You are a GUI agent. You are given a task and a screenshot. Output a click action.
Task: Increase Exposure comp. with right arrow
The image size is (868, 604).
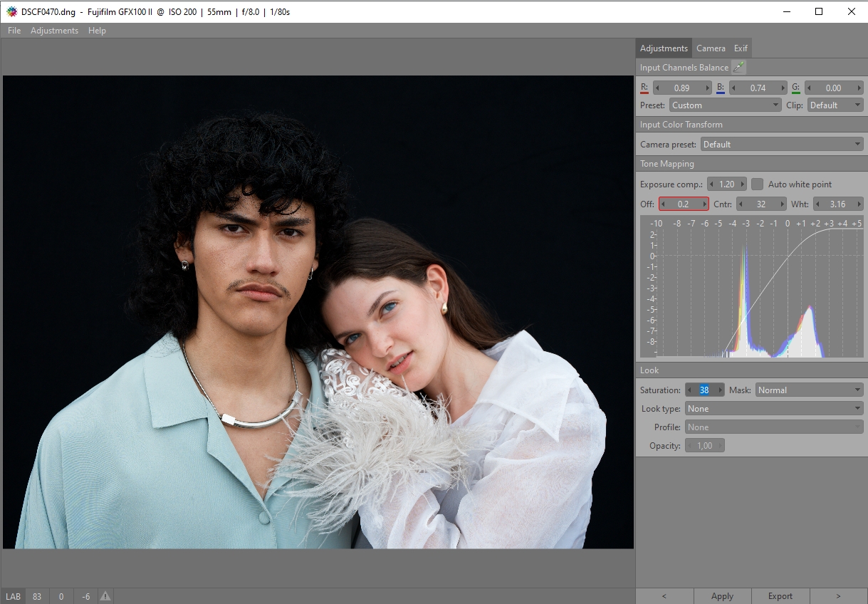tap(743, 184)
